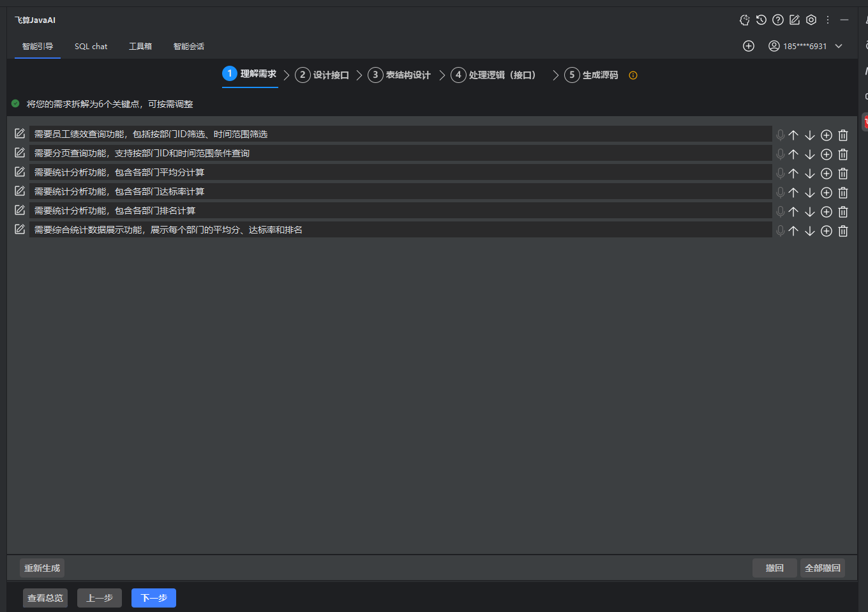Click the user avatar icon
Screen dimensions: 868x612
pyautogui.click(x=774, y=46)
